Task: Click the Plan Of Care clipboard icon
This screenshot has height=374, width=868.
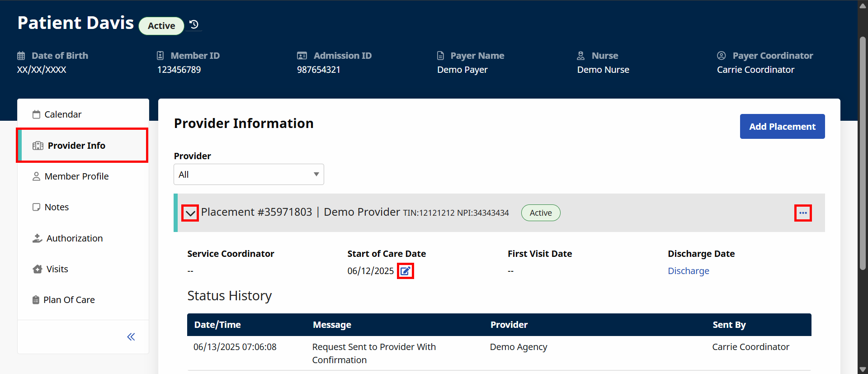Action: point(36,300)
